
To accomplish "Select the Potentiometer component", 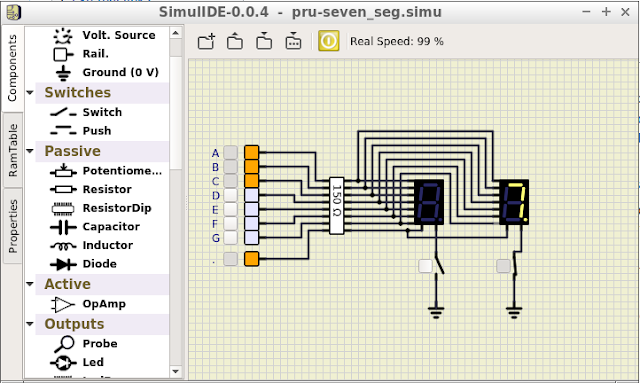I will click(x=105, y=171).
